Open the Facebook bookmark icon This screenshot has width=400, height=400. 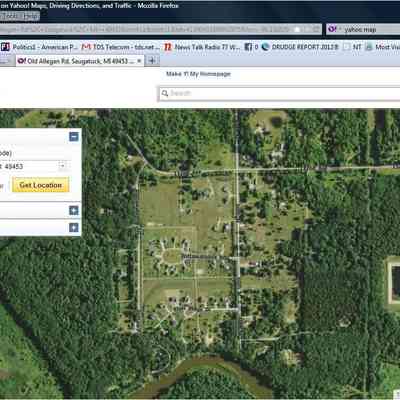click(x=248, y=47)
